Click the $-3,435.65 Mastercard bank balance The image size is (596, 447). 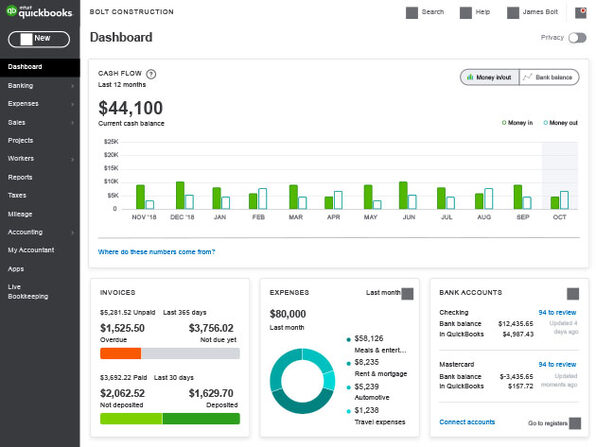[516, 377]
